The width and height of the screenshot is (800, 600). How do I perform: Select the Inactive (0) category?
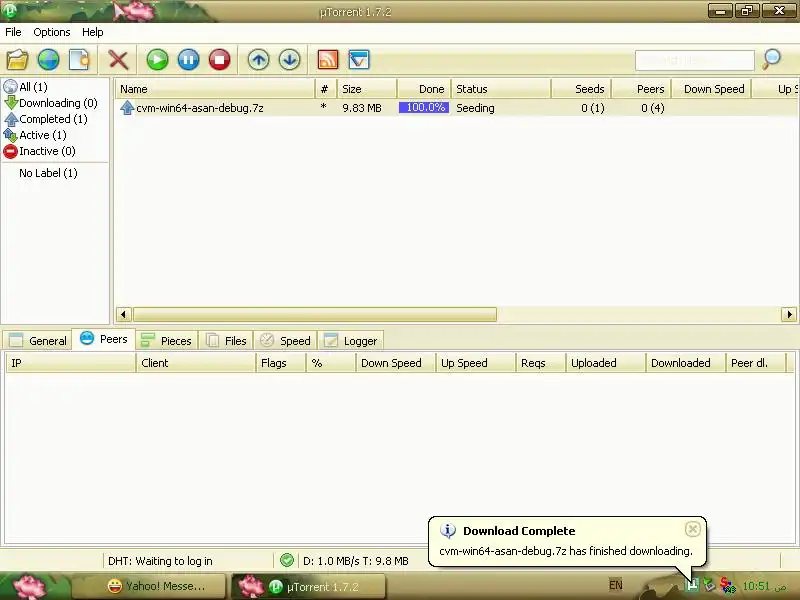point(39,151)
